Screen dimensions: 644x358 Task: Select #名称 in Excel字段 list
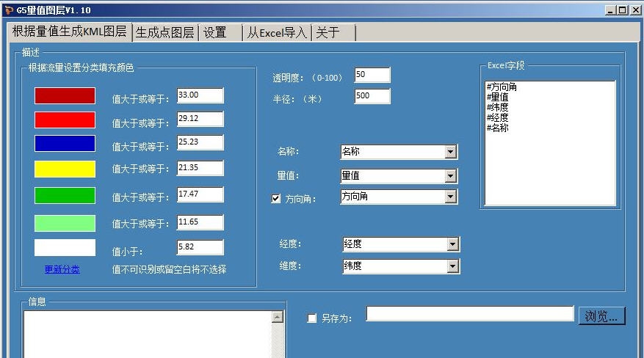[x=497, y=128]
